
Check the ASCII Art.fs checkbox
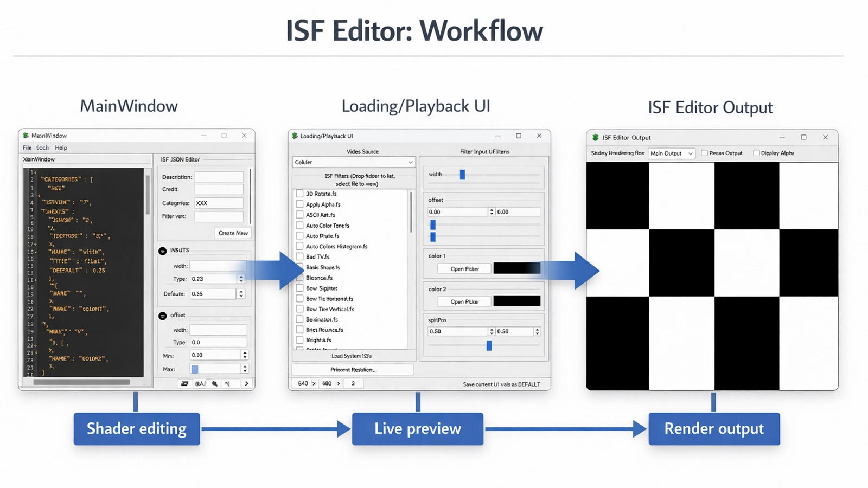coord(299,215)
